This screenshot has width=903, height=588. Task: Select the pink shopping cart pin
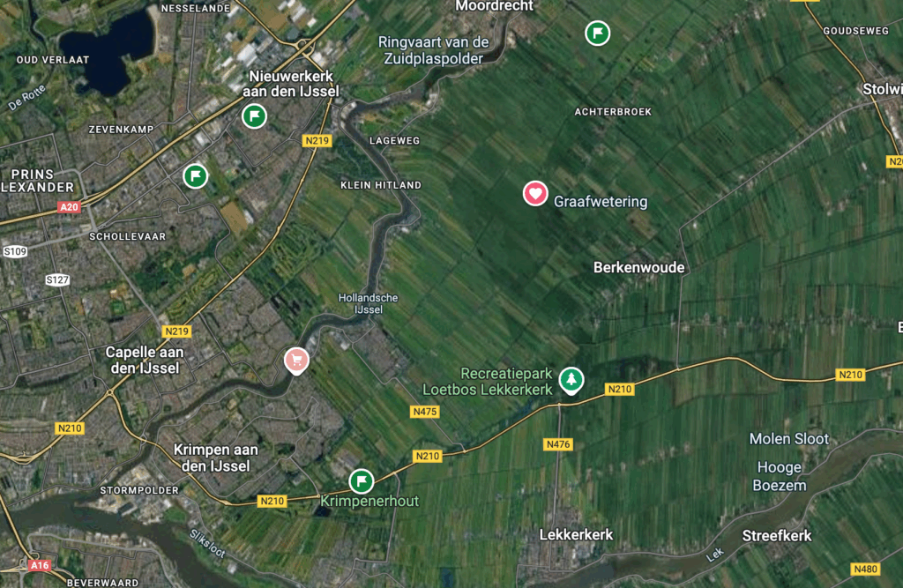(296, 361)
